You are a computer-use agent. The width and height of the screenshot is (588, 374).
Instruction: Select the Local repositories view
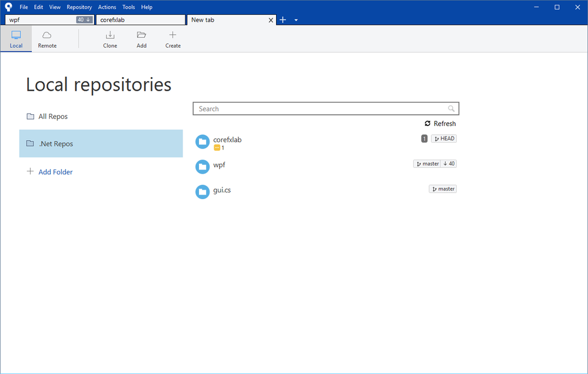[x=16, y=39]
